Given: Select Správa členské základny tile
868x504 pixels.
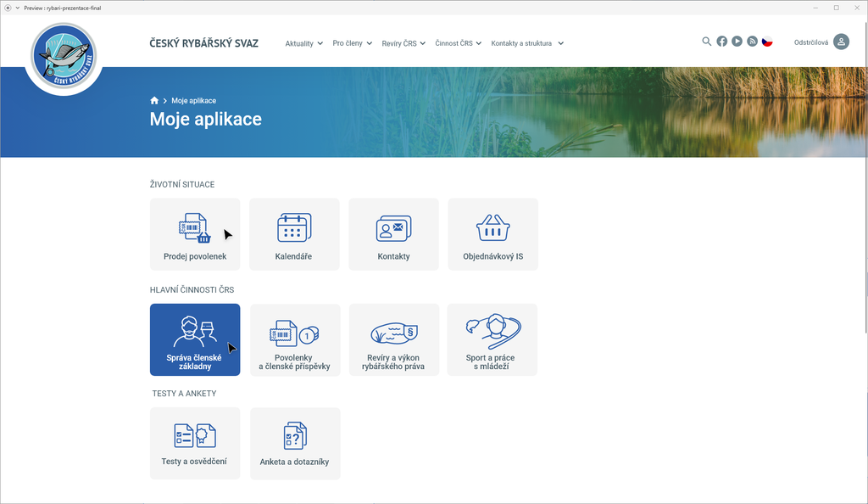Looking at the screenshot, I should click(195, 339).
